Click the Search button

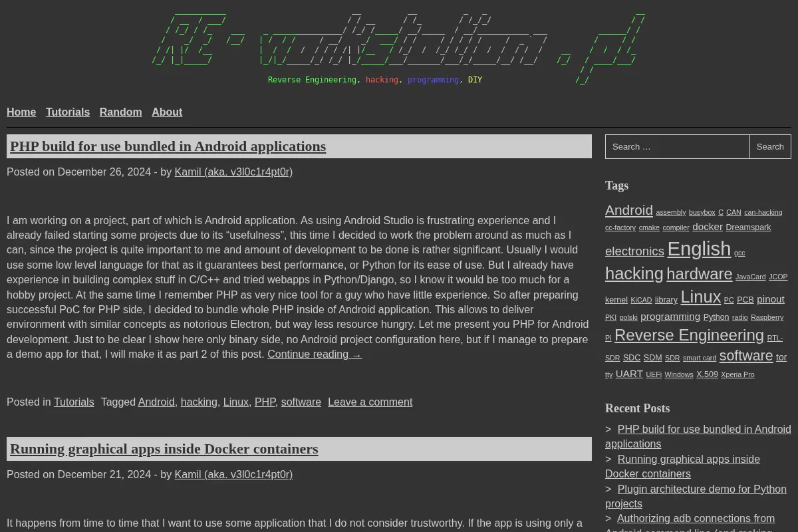[x=770, y=147]
